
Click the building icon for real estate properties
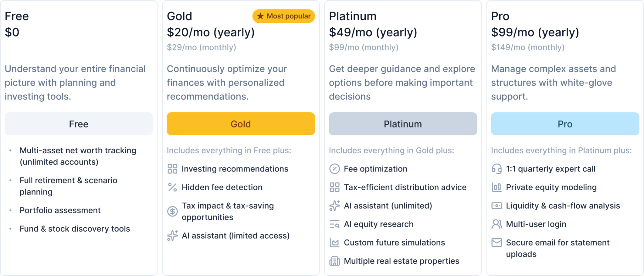335,261
